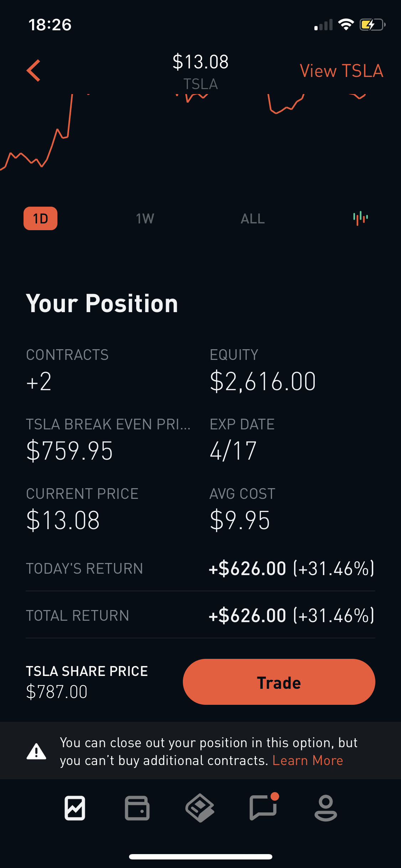Screen dimensions: 401x868
Task: Select the 1D chart range
Action: pyautogui.click(x=40, y=218)
